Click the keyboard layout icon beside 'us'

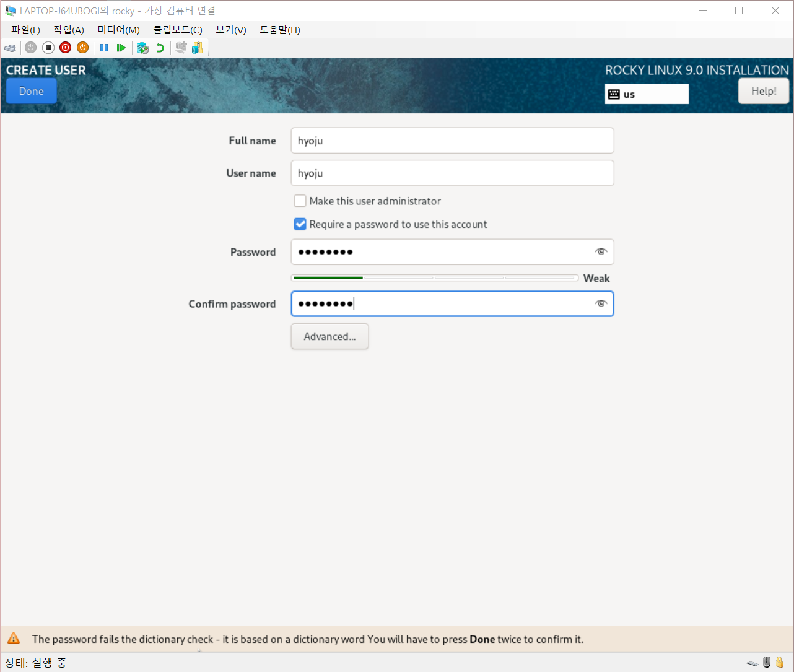point(614,94)
